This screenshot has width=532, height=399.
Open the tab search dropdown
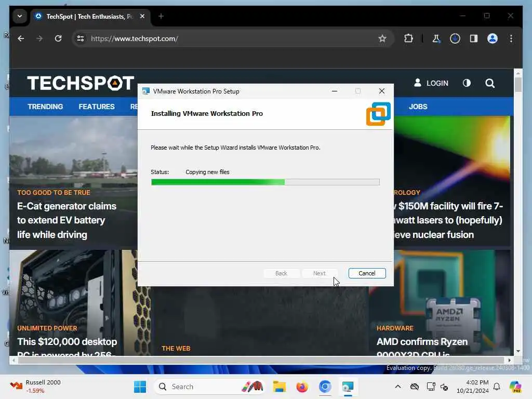coord(20,16)
